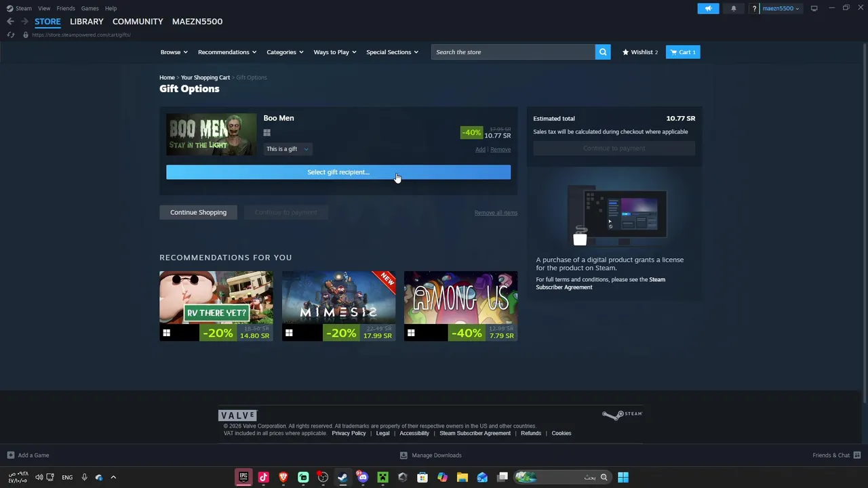Open TikTok from taskbar
Viewport: 868px width, 488px height.
coord(263,477)
